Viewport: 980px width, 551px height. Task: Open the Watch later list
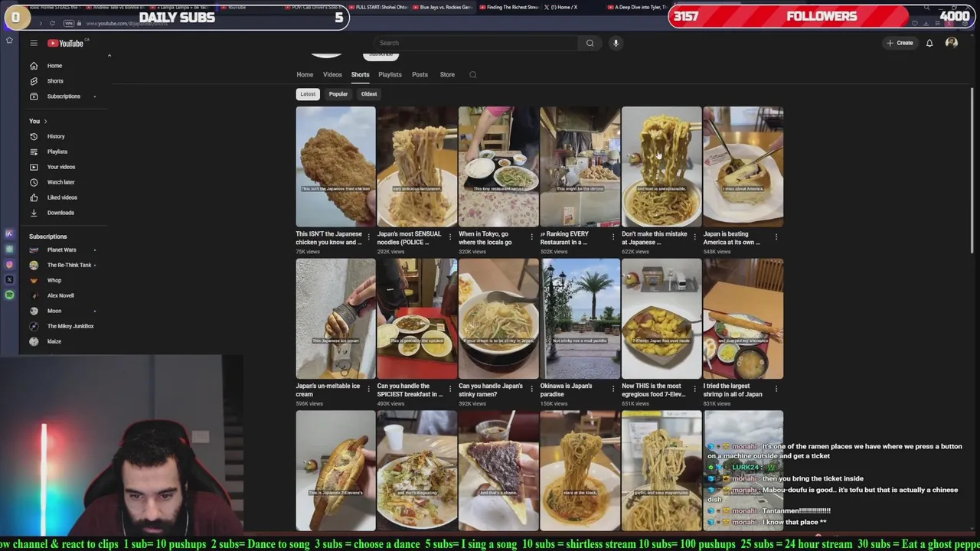pos(61,182)
